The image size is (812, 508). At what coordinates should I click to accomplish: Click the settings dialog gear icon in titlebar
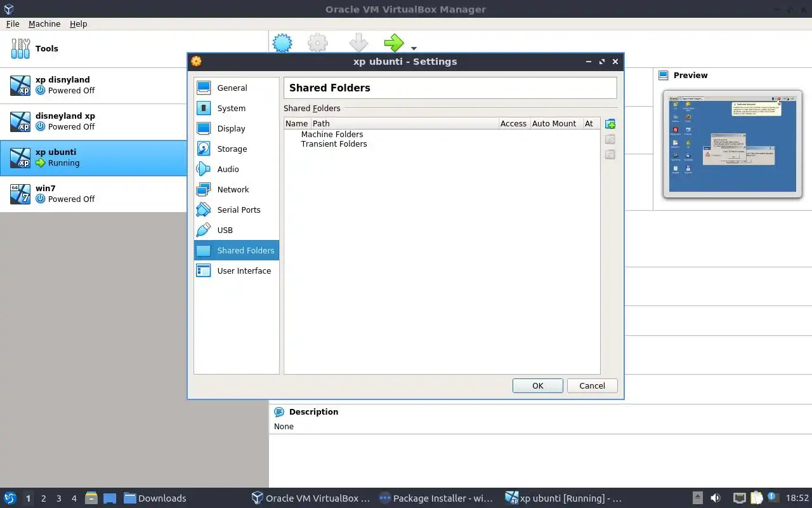tap(196, 62)
